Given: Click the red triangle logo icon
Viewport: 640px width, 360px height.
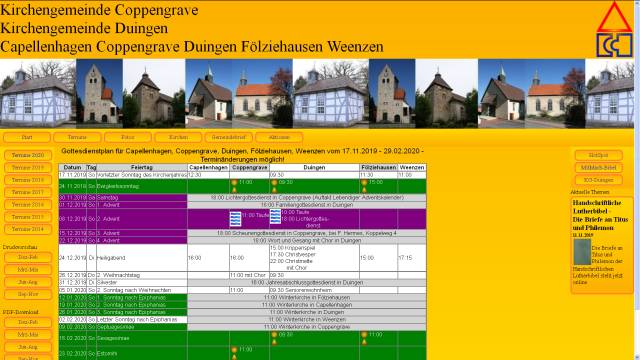Looking at the screenshot, I should pos(614,17).
